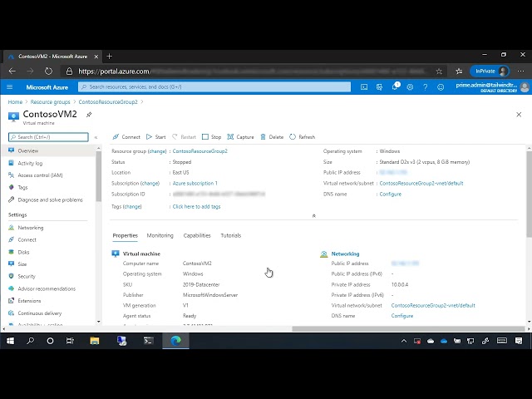Focus the sidebar Search (Ctrl+/) field

coord(48,137)
